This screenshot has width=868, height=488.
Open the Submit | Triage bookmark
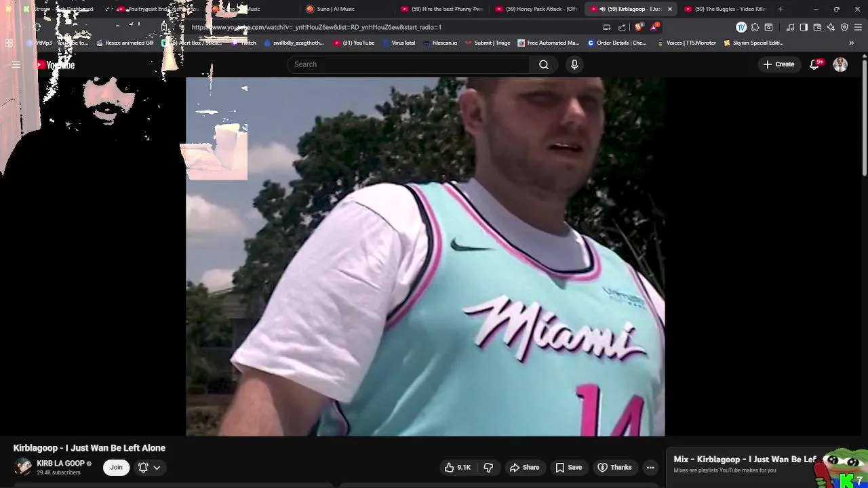[x=488, y=43]
